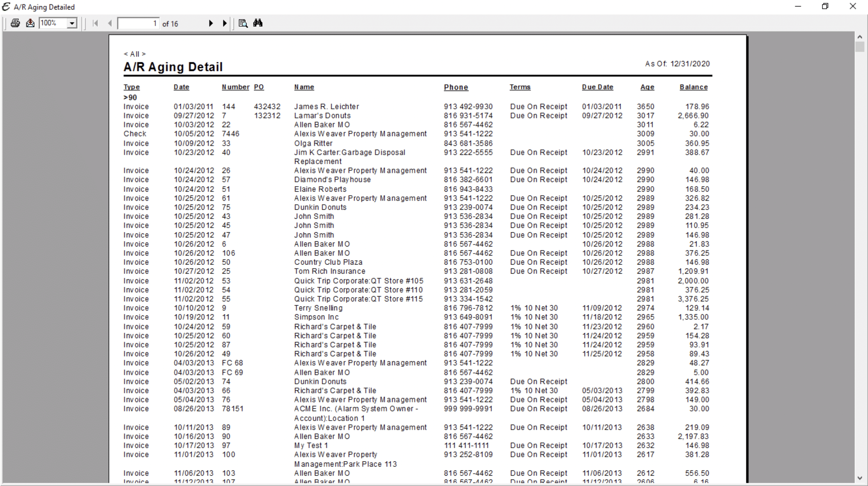Click the Export report envelope icon
Viewport: 868px width, 486px height.
point(30,23)
